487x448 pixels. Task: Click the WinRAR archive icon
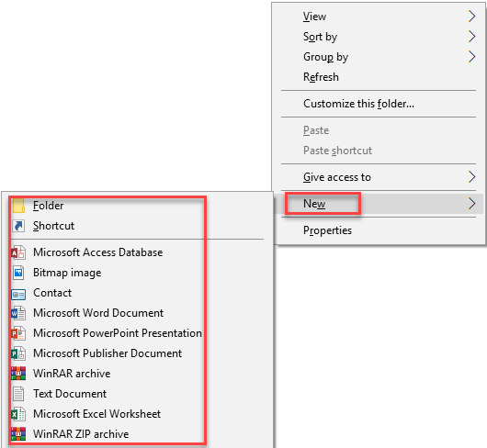pyautogui.click(x=18, y=374)
